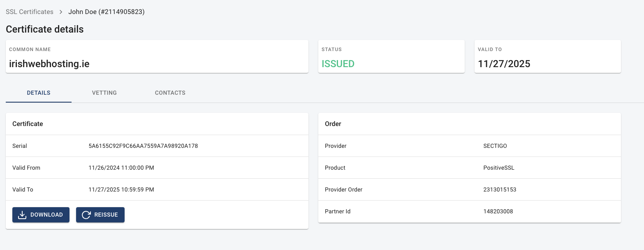Click the Valid From date value

click(121, 168)
